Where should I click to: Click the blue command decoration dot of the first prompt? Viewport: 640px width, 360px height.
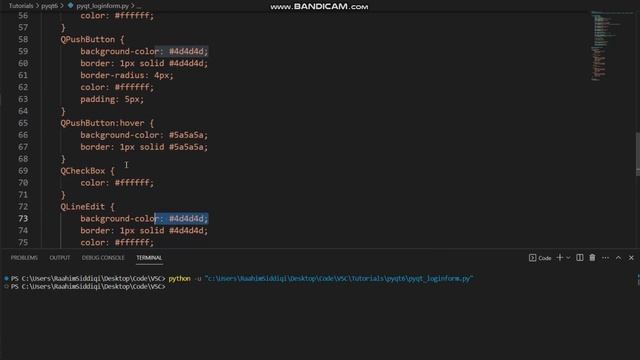tap(6, 278)
